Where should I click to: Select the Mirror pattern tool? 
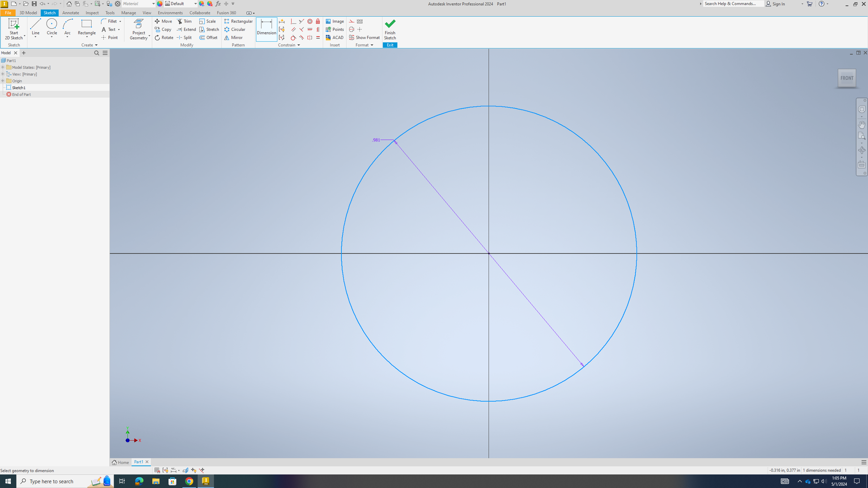pos(234,38)
